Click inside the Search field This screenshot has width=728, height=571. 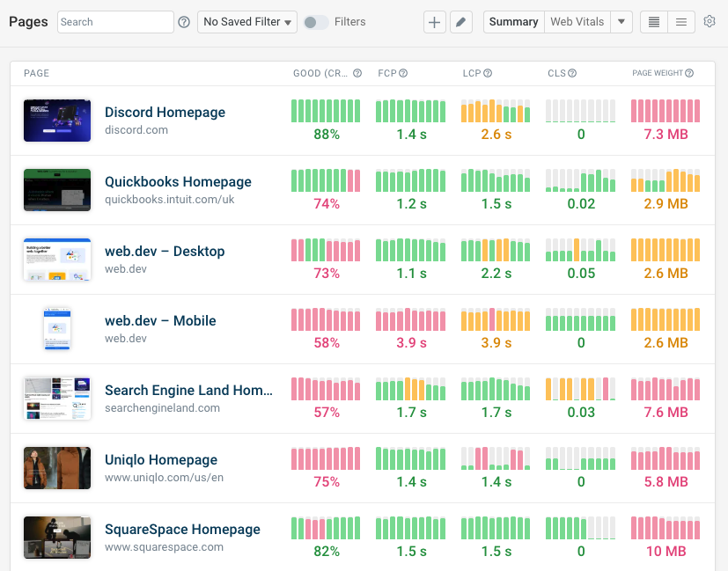coord(114,21)
